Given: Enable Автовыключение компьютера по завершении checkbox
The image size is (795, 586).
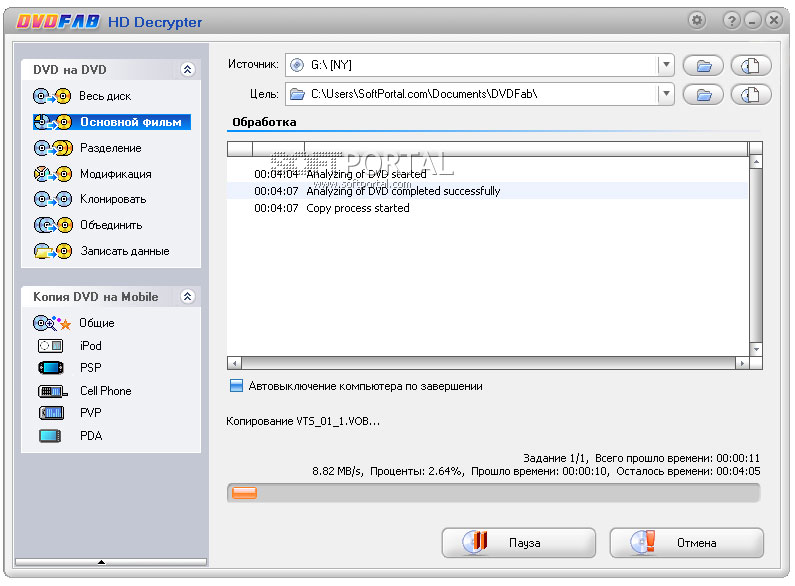Looking at the screenshot, I should click(236, 386).
